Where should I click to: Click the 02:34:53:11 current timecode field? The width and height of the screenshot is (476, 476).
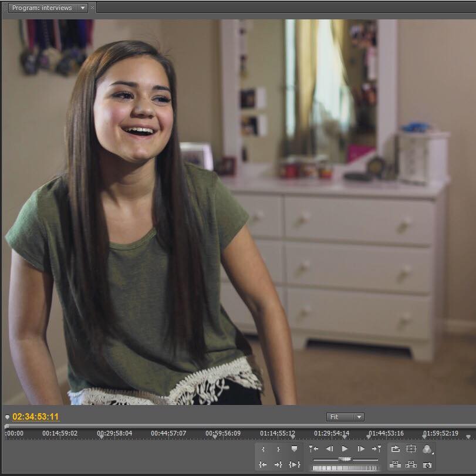[36, 417]
